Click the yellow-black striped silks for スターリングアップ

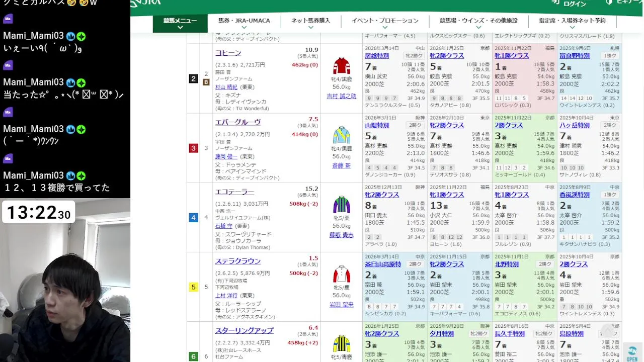click(342, 343)
